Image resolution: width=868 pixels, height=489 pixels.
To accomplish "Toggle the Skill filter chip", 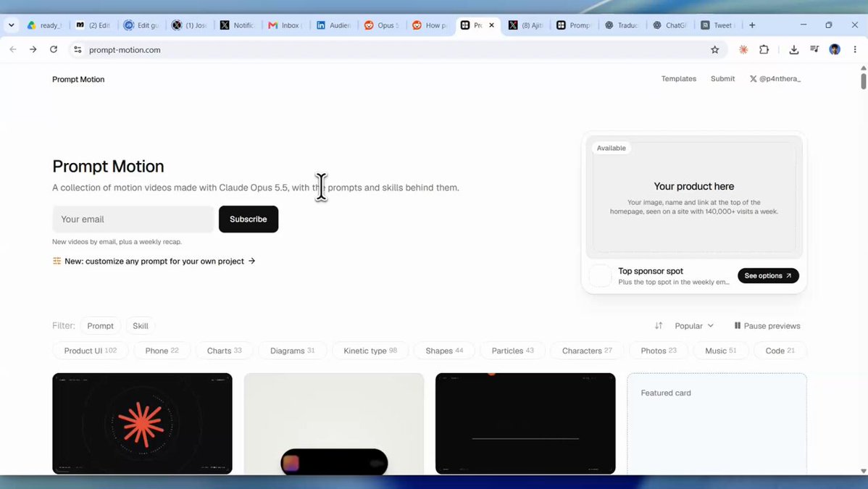I will point(140,325).
